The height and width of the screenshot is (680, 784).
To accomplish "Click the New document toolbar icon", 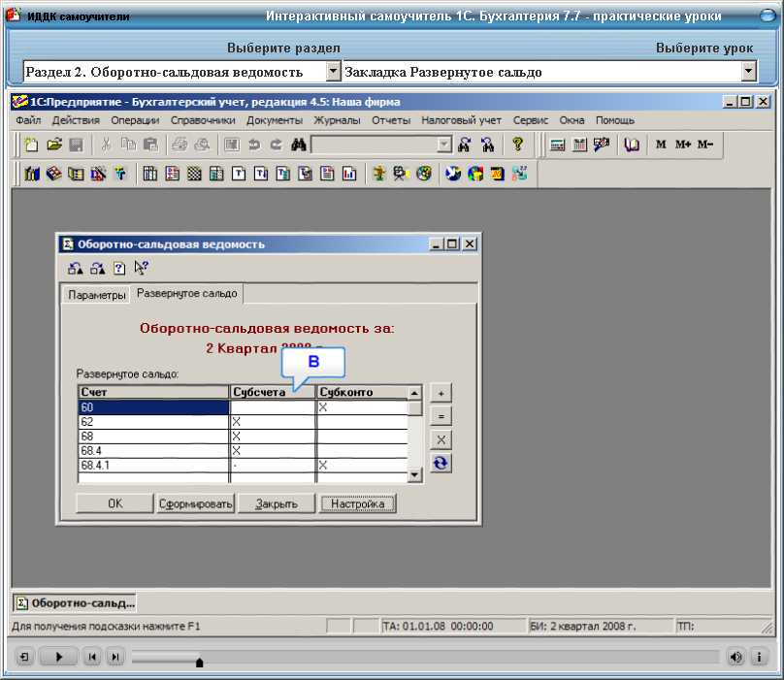I will (31, 145).
